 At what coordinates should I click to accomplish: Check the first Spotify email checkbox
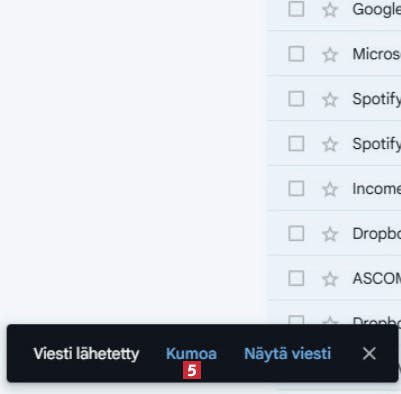(x=296, y=99)
